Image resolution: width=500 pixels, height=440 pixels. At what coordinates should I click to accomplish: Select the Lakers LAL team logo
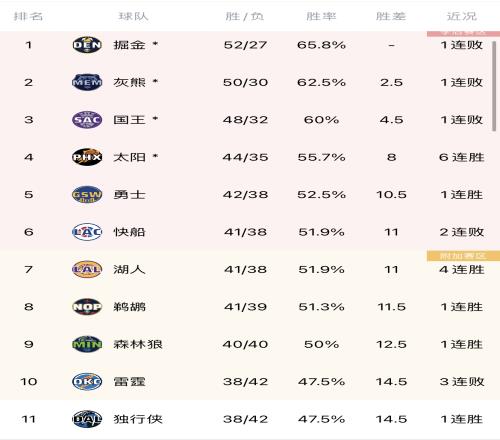pyautogui.click(x=87, y=269)
